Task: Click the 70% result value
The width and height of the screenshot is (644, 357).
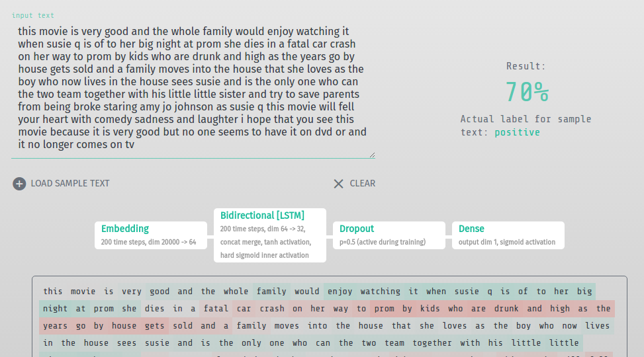Action: pos(527,92)
